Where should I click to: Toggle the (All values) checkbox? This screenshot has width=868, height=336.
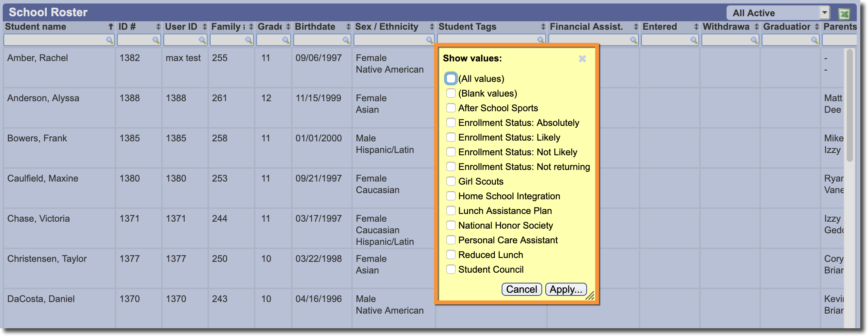click(x=451, y=78)
